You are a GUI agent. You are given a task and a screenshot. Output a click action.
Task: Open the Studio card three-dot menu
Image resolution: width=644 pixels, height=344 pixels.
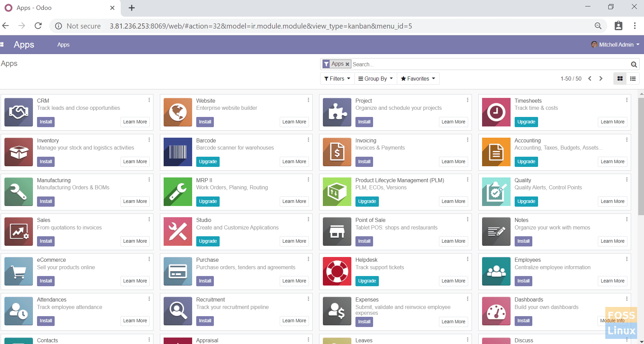coord(308,219)
